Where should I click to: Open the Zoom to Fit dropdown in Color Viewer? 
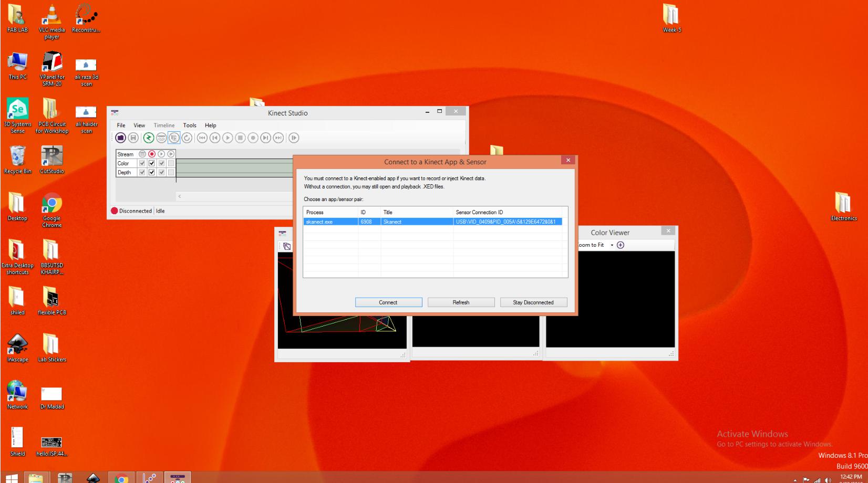click(x=612, y=245)
